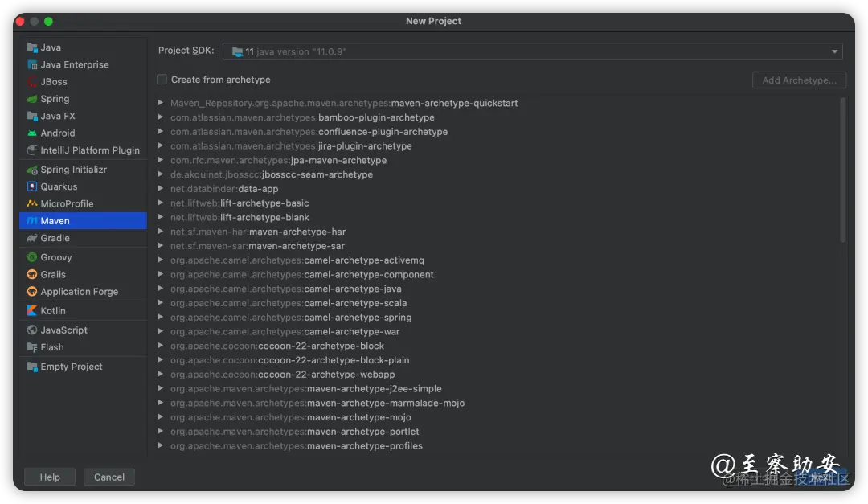This screenshot has width=868, height=504.
Task: Click the Spring Initializr icon
Action: point(32,170)
